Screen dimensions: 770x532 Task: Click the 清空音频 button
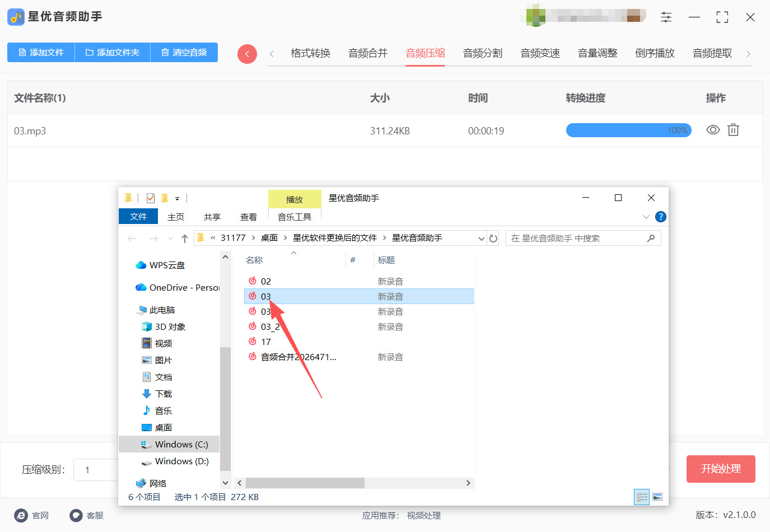[184, 53]
